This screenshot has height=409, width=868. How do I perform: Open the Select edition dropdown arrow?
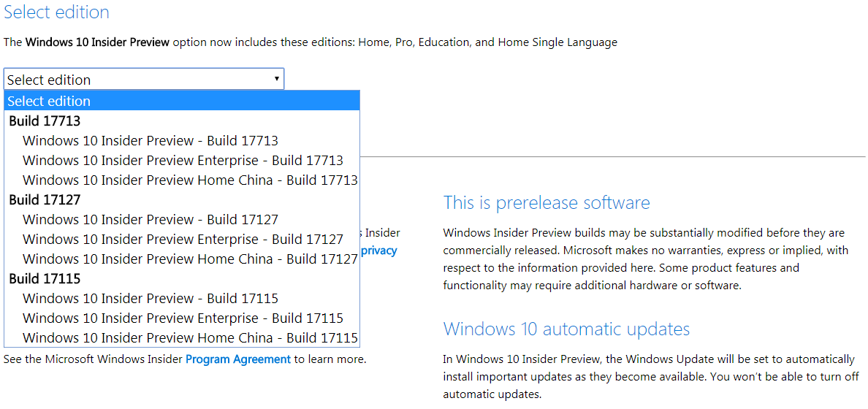pyautogui.click(x=276, y=79)
